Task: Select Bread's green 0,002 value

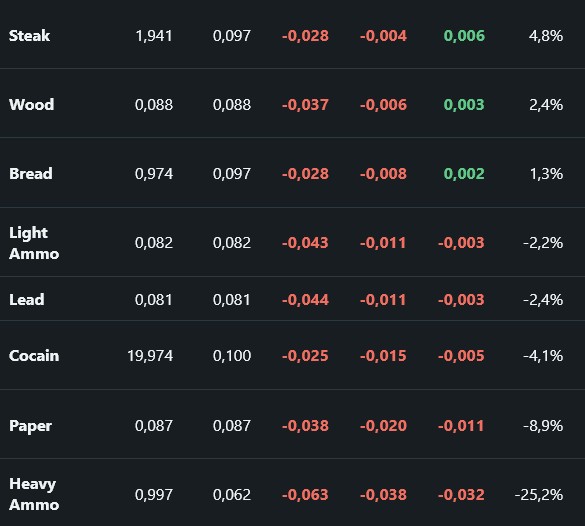Action: pos(464,173)
